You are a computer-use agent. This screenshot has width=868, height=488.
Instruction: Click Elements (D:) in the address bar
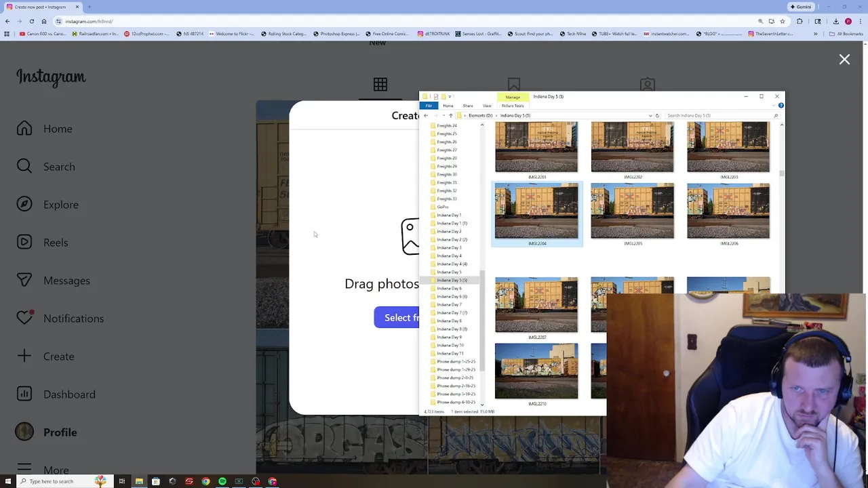[x=480, y=116]
